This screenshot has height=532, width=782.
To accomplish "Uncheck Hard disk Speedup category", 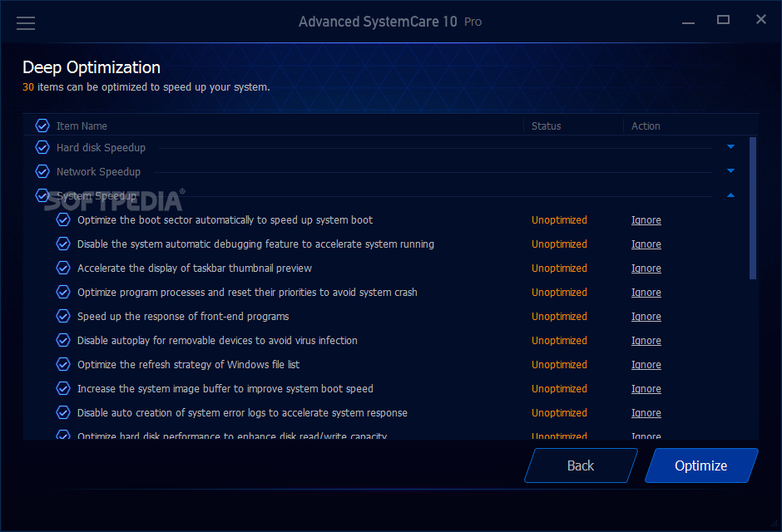I will click(x=42, y=147).
